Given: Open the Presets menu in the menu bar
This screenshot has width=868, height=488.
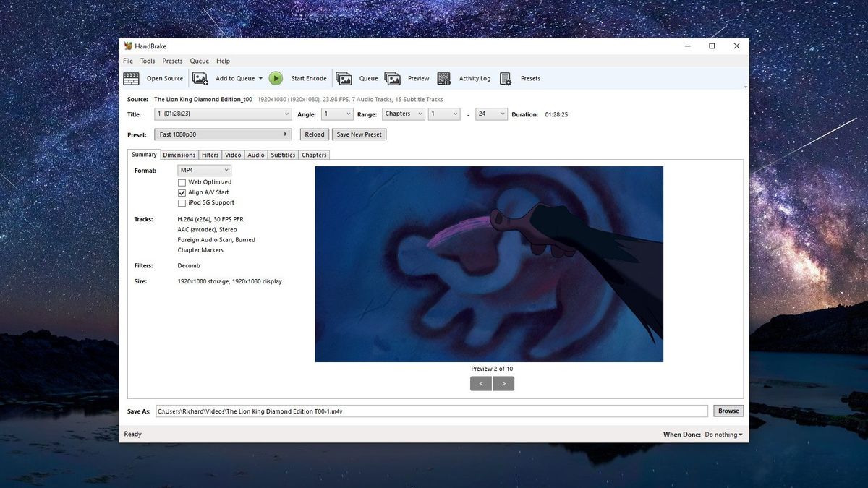Looking at the screenshot, I should tap(171, 61).
